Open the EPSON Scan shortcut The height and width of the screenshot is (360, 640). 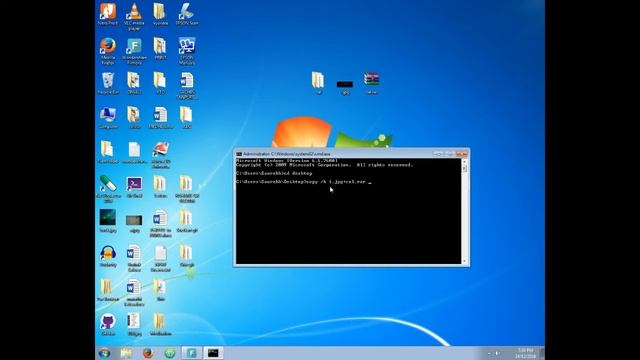[x=187, y=14]
